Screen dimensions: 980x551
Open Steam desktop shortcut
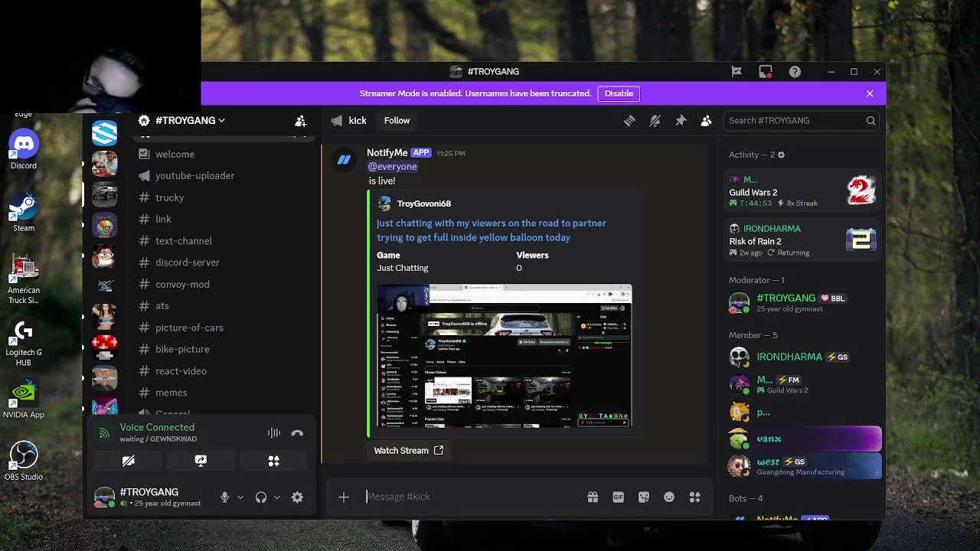click(24, 213)
